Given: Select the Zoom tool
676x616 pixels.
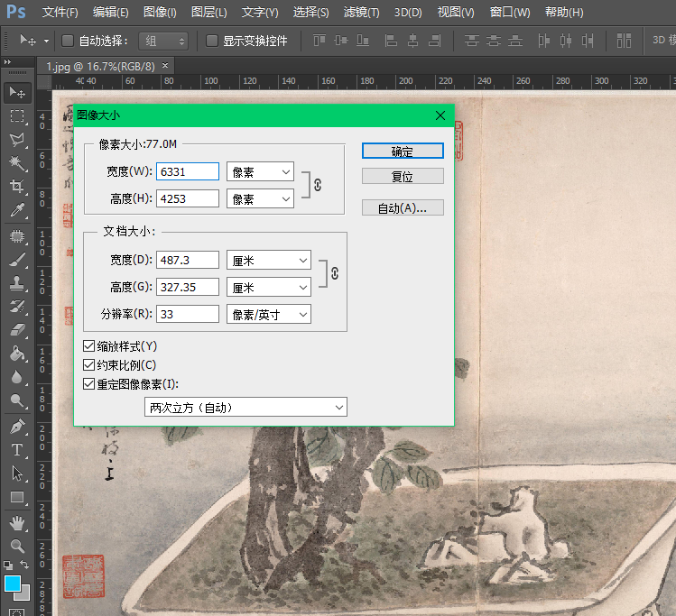Looking at the screenshot, I should click(x=17, y=547).
